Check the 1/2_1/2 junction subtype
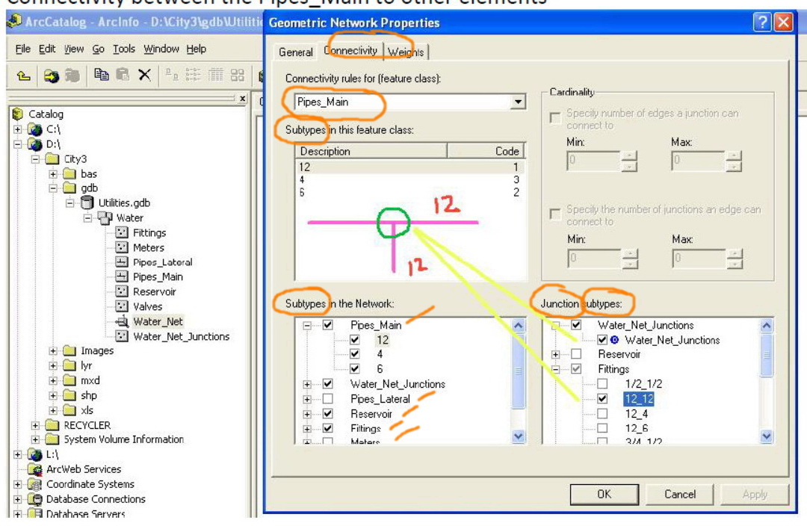The height and width of the screenshot is (532, 807). pyautogui.click(x=602, y=384)
